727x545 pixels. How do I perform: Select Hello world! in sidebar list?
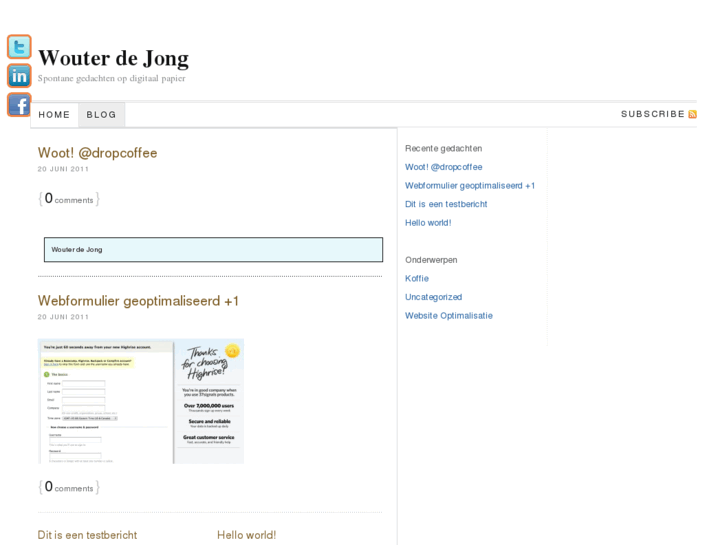428,223
